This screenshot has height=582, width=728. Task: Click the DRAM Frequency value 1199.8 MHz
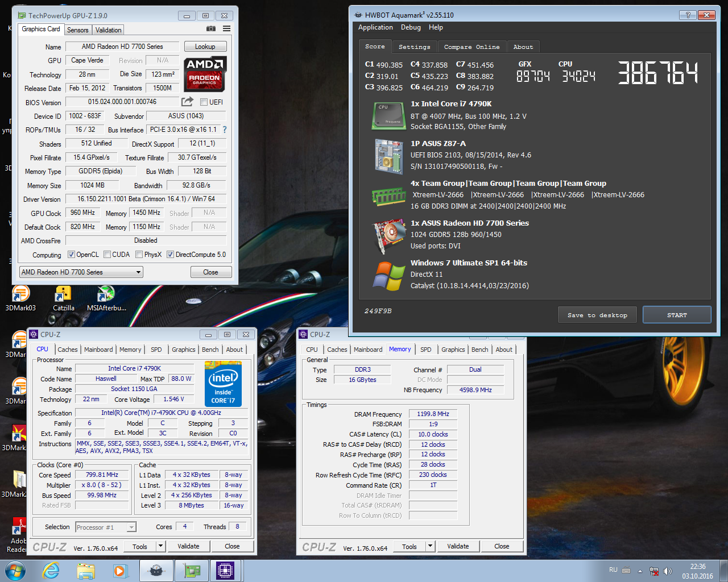(x=433, y=414)
